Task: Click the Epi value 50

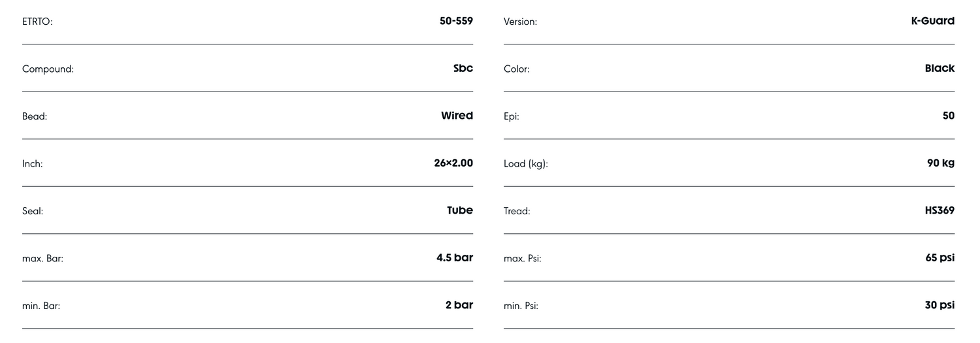Action: tap(948, 116)
